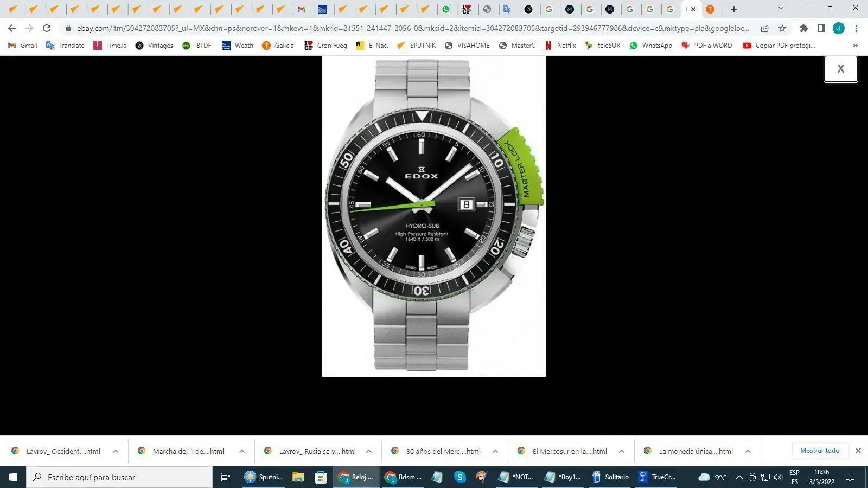Open the Cron Fueg bookmark
868x488 pixels.
325,46
